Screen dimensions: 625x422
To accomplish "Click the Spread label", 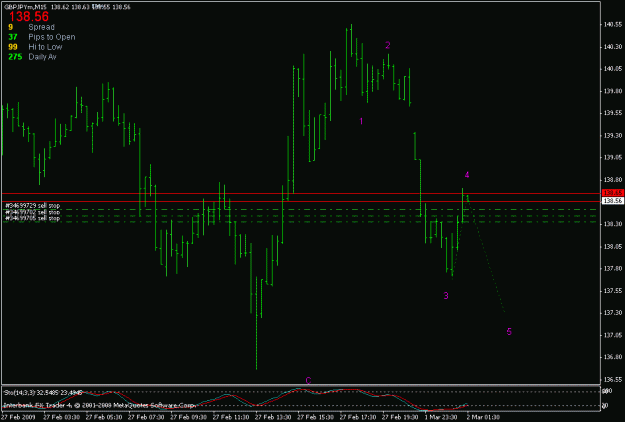I will [41, 27].
